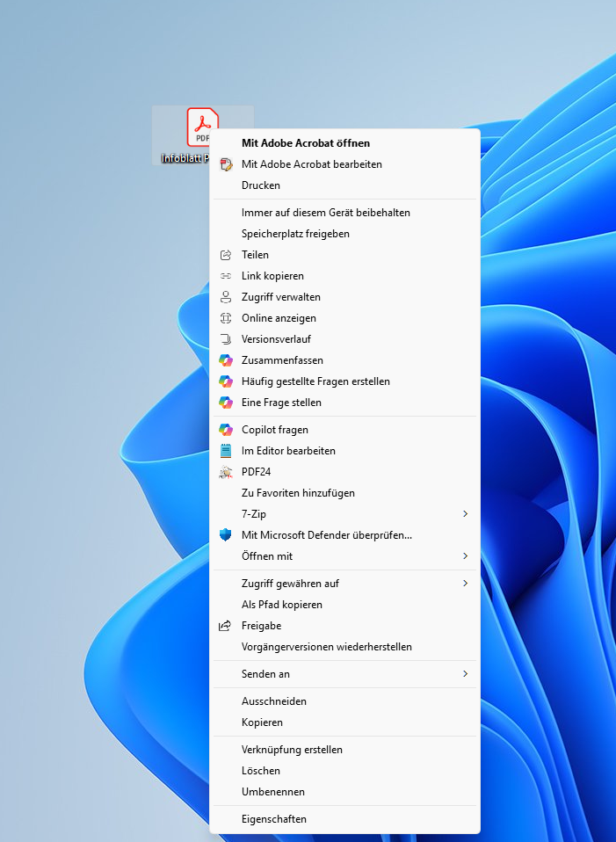The width and height of the screenshot is (616, 842).
Task: Open Versionsverlauf entry
Action: (344, 339)
